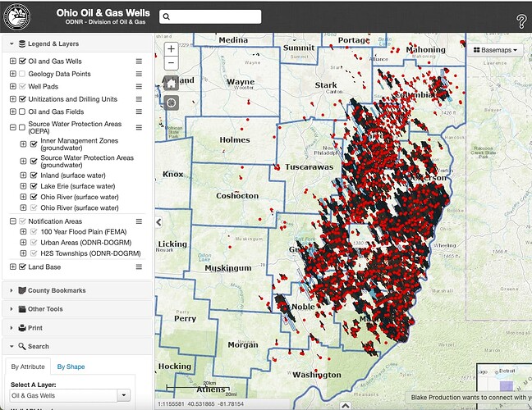Screen dimensions: 532x410
Task: Toggle Inner Management Zones checkbox
Action: click(34, 144)
